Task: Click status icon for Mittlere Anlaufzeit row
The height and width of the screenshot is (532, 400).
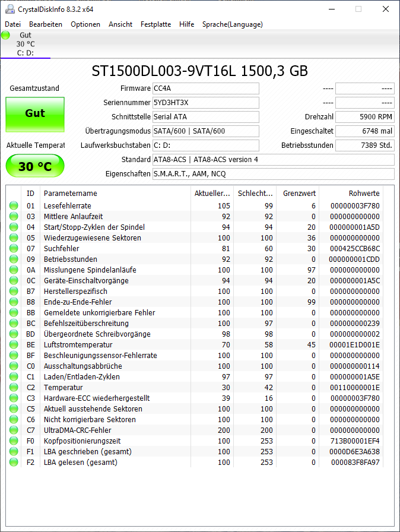Action: (x=14, y=216)
